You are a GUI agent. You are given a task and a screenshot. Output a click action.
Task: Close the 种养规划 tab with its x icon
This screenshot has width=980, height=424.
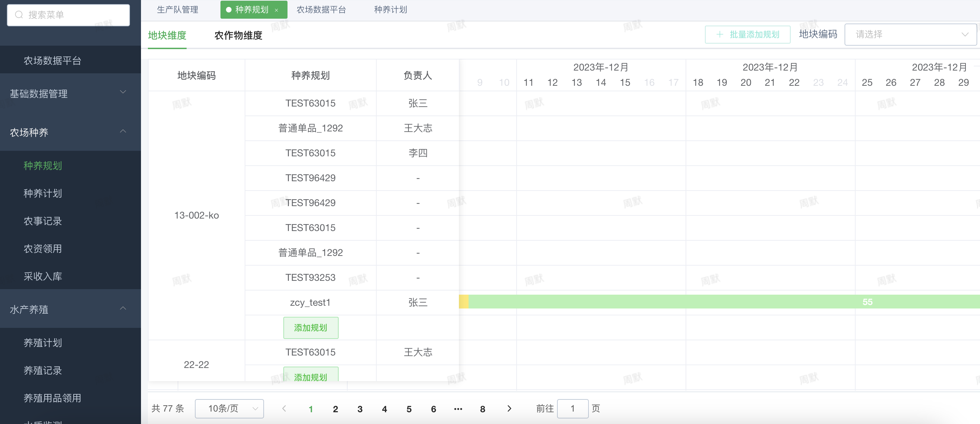tap(276, 10)
